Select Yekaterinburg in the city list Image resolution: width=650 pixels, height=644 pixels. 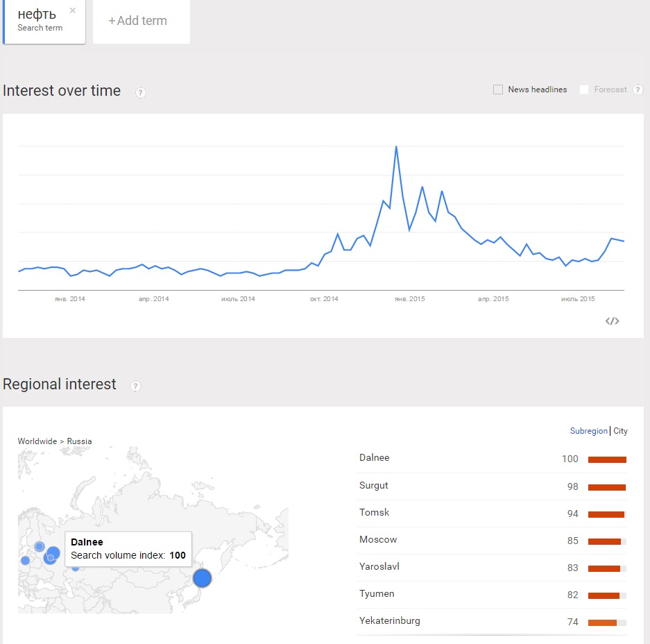click(390, 621)
